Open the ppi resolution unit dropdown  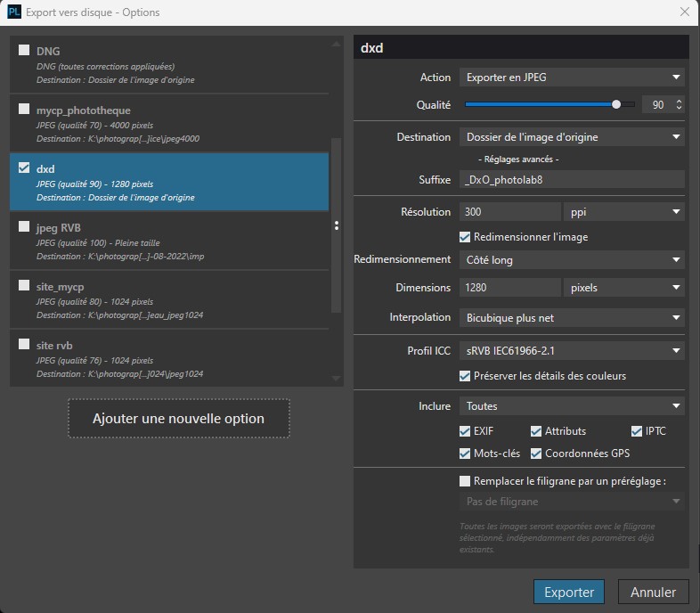click(x=624, y=212)
